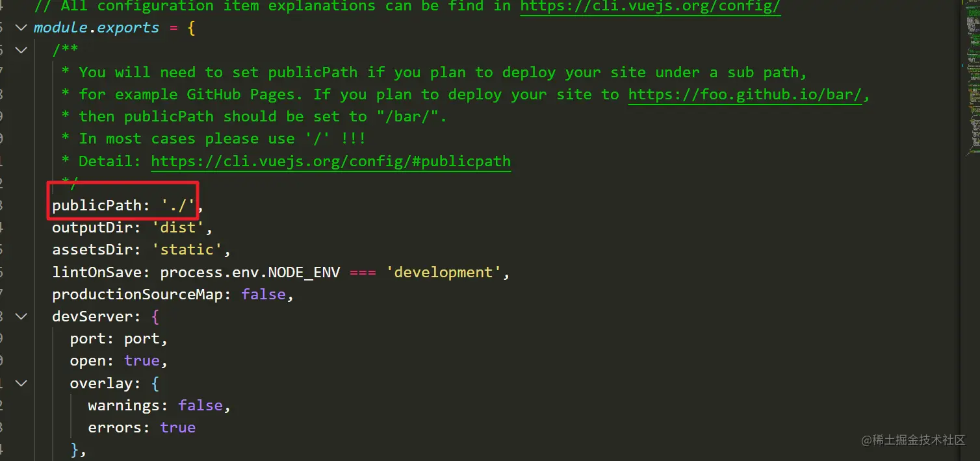The height and width of the screenshot is (461, 980).
Task: Click the process.env.NODE_ENV expression
Action: point(250,272)
